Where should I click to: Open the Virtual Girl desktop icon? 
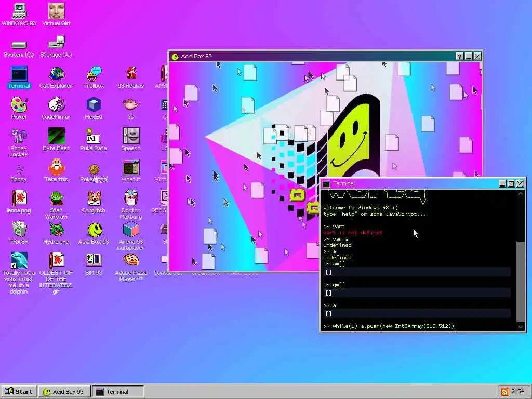(x=56, y=14)
